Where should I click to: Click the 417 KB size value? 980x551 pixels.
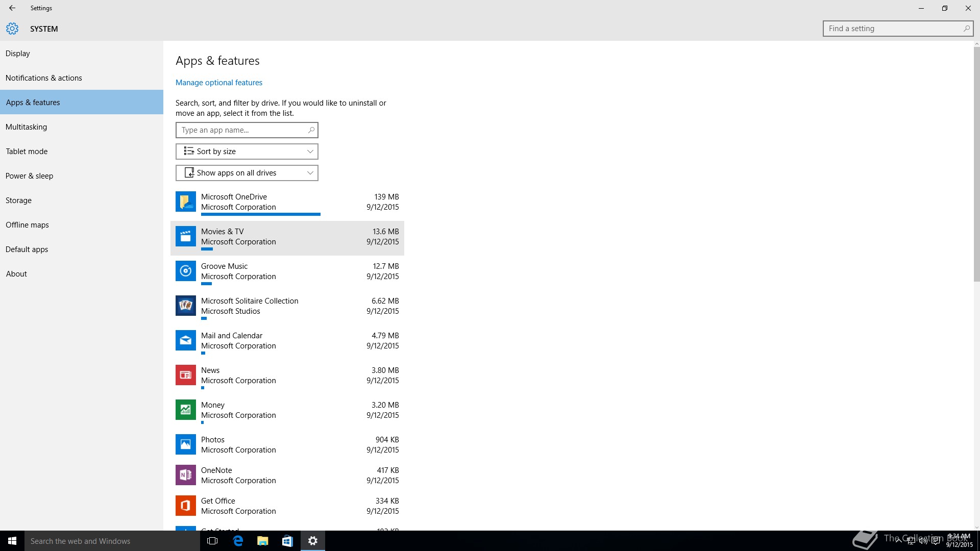388,470
